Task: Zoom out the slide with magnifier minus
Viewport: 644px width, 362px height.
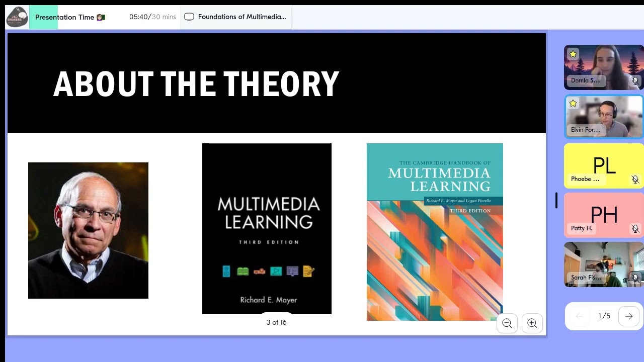Action: 507,323
